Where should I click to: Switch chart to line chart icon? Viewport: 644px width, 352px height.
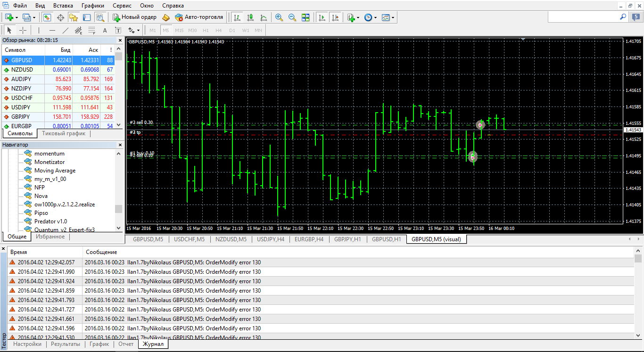click(264, 17)
